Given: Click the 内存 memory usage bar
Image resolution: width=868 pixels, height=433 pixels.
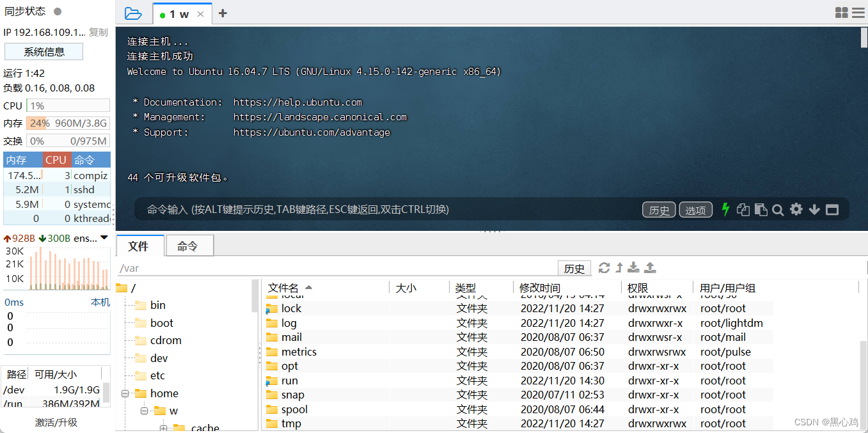Looking at the screenshot, I should click(68, 123).
